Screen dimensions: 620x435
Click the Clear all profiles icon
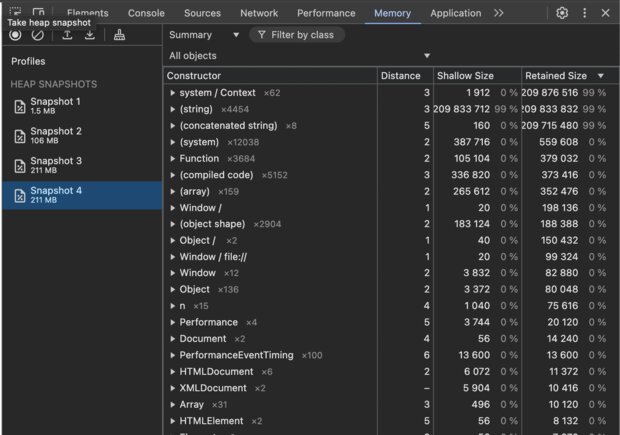tap(38, 35)
